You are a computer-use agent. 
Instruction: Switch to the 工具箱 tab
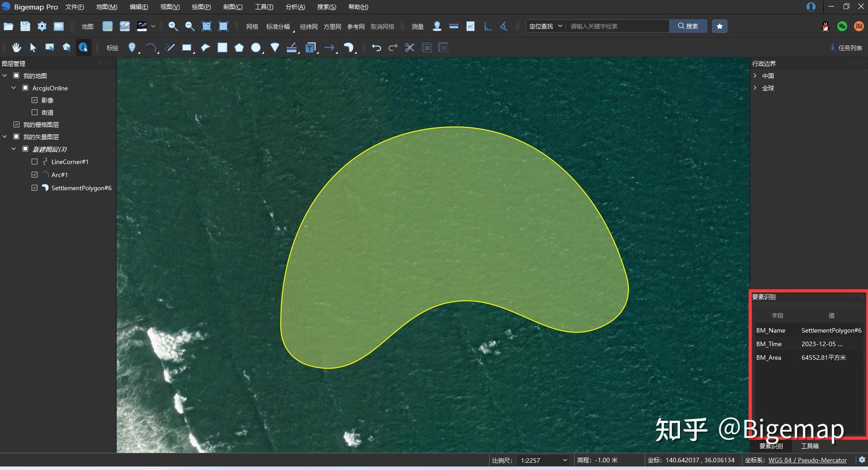[x=810, y=446]
